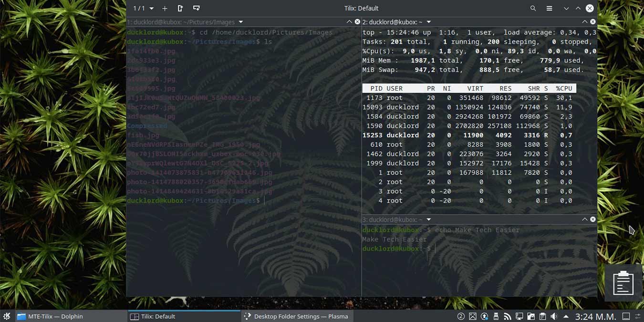This screenshot has height=322, width=644.
Task: Open terminal 2 title dropdown arrow
Action: pos(429,21)
